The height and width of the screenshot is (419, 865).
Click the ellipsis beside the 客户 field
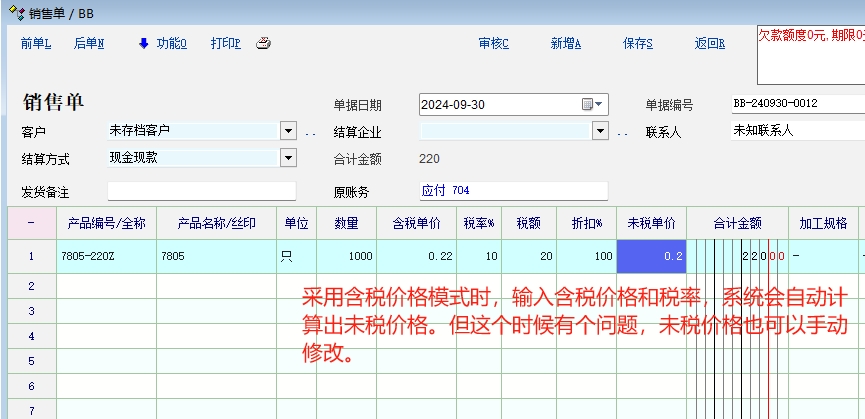310,131
